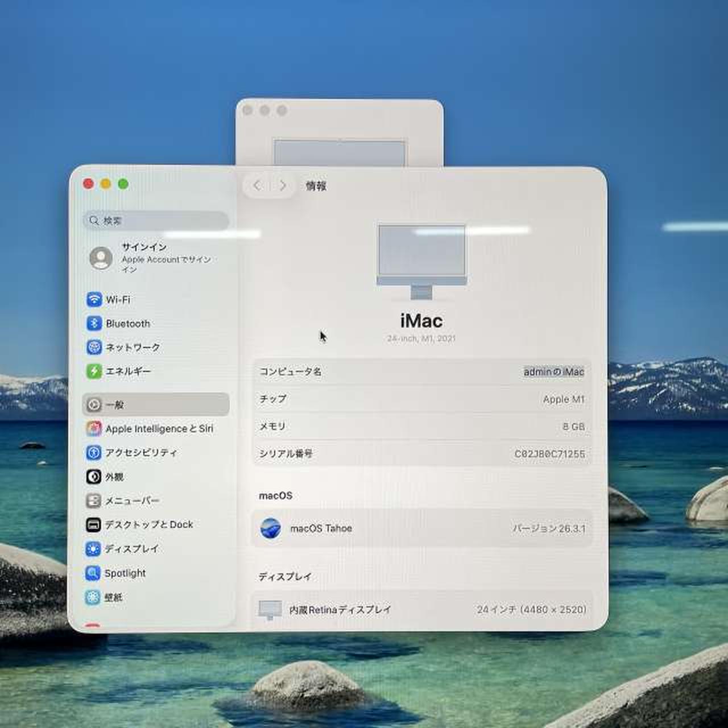This screenshot has width=728, height=728.
Task: Select the 外観 appearance icon
Action: [94, 477]
